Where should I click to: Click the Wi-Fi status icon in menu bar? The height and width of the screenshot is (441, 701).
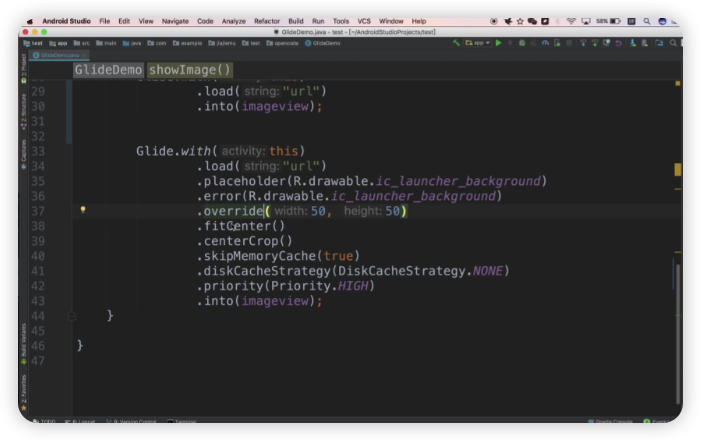(571, 21)
